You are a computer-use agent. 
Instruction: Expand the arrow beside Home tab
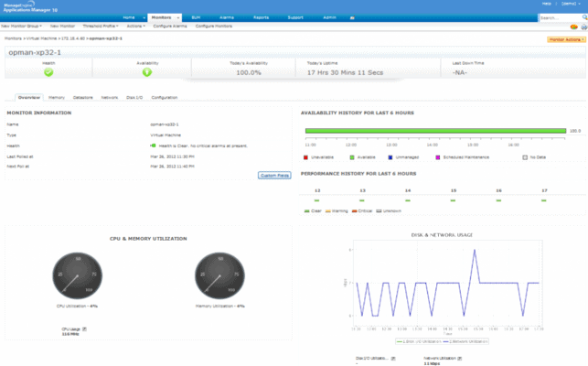[x=144, y=17]
